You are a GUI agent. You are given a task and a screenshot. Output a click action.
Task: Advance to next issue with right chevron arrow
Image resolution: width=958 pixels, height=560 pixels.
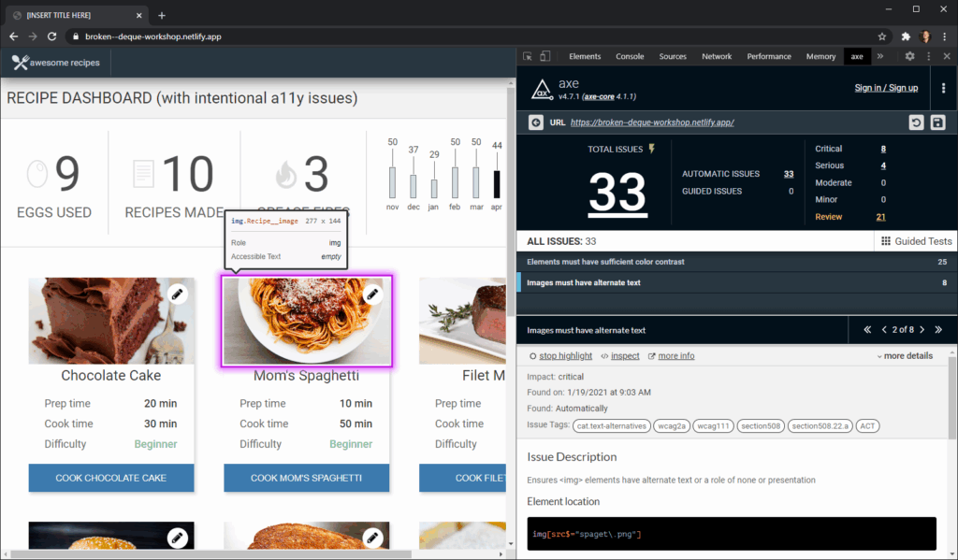pyautogui.click(x=922, y=329)
